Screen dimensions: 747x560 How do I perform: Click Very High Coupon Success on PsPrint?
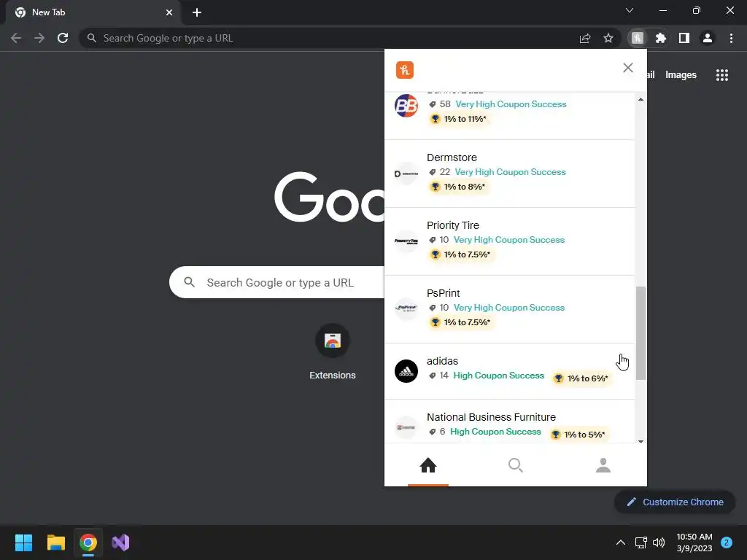[x=508, y=308]
